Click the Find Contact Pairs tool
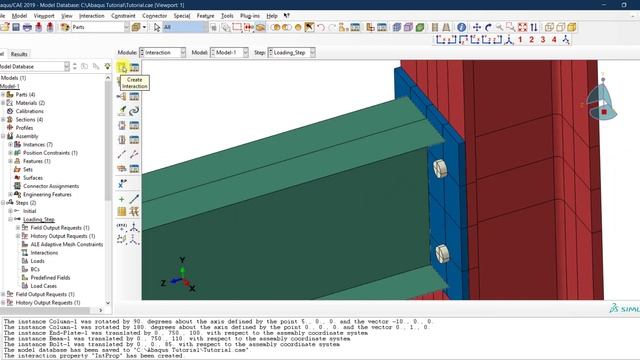The width and height of the screenshot is (640, 360). coord(122,111)
